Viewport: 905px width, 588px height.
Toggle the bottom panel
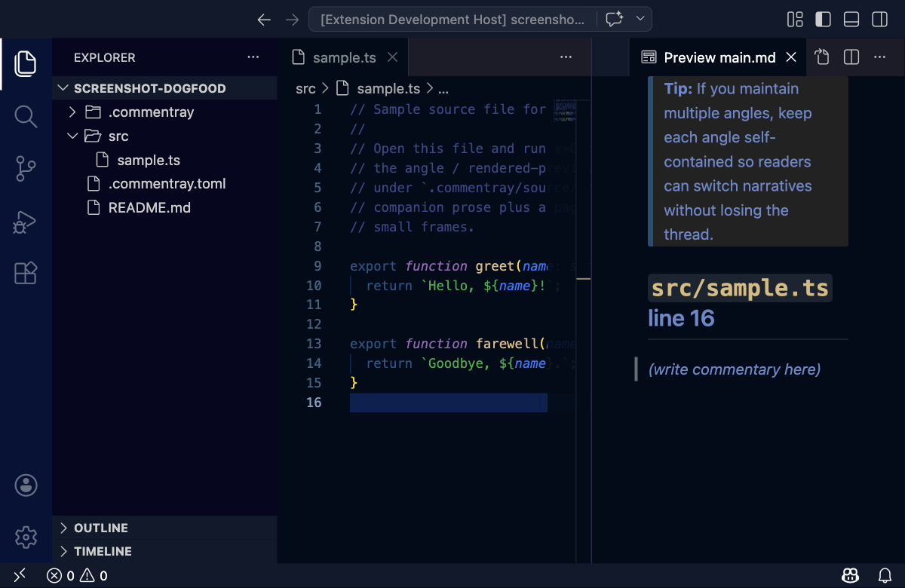(x=851, y=20)
